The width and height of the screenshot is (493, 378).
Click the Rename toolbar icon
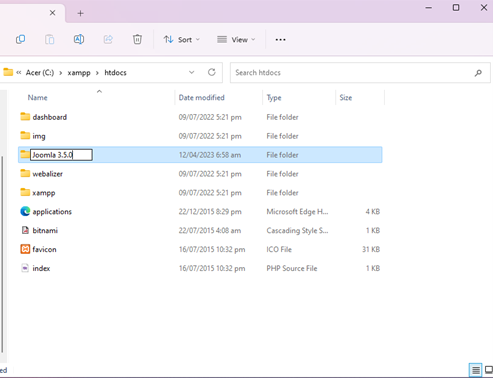tap(79, 39)
